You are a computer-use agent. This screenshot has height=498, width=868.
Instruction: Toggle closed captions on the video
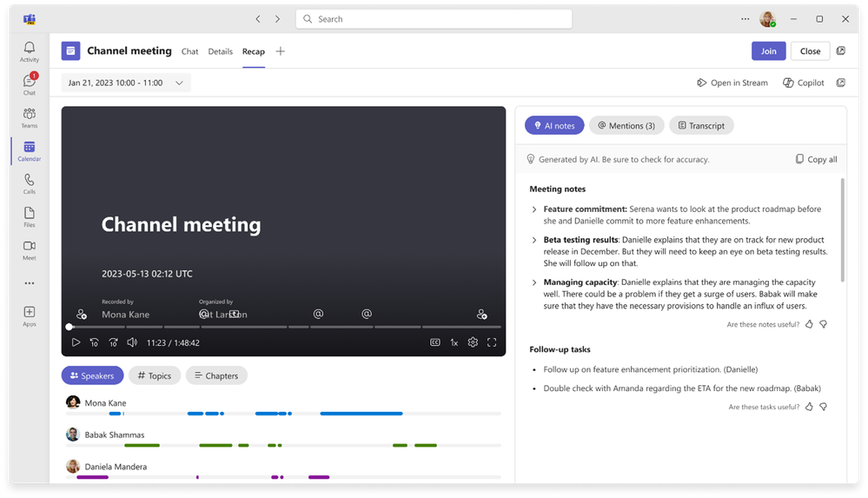pos(435,342)
